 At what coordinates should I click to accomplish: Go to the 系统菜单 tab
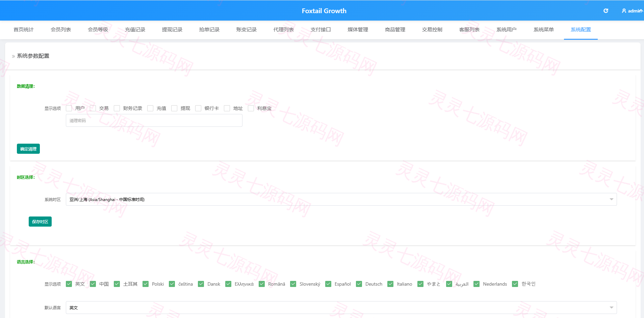pos(544,30)
